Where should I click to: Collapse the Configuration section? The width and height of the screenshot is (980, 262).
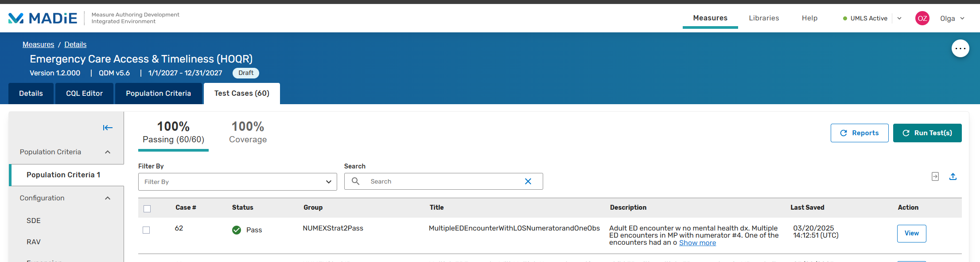[x=108, y=198]
